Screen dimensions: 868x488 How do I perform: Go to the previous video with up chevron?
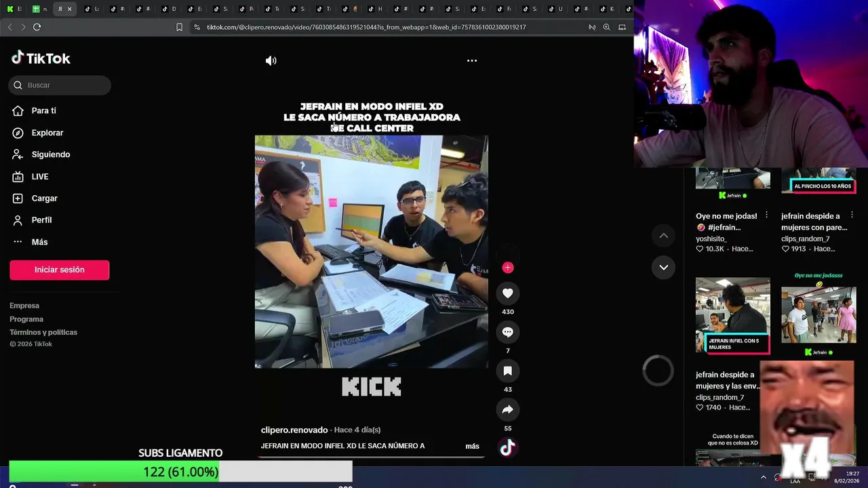tap(664, 236)
